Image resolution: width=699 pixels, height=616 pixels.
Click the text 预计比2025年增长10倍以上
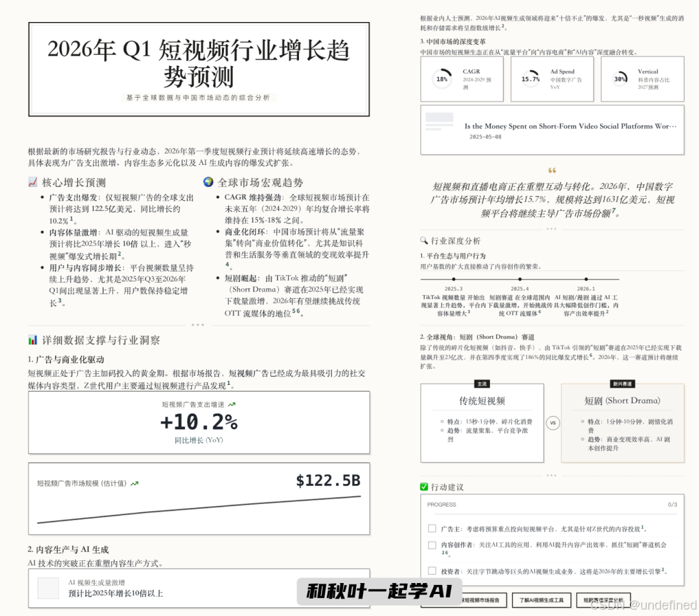click(x=115, y=594)
